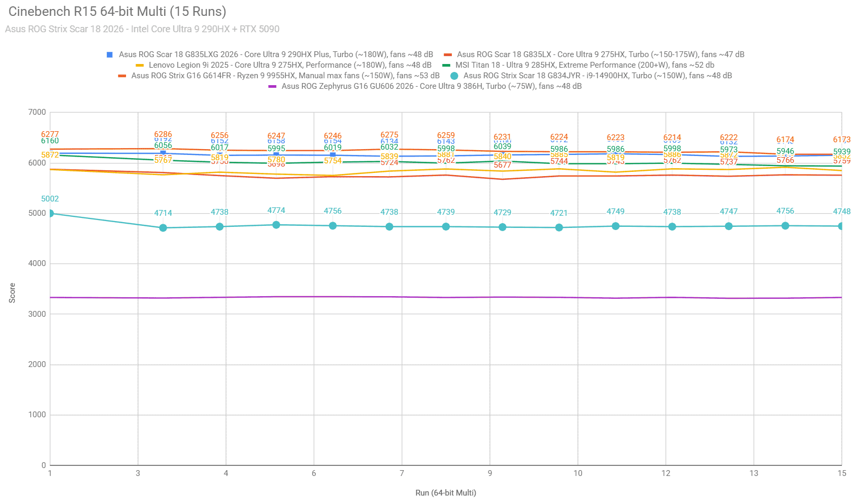Click the teal data point labeled 4749
853x504 pixels.
(x=615, y=226)
